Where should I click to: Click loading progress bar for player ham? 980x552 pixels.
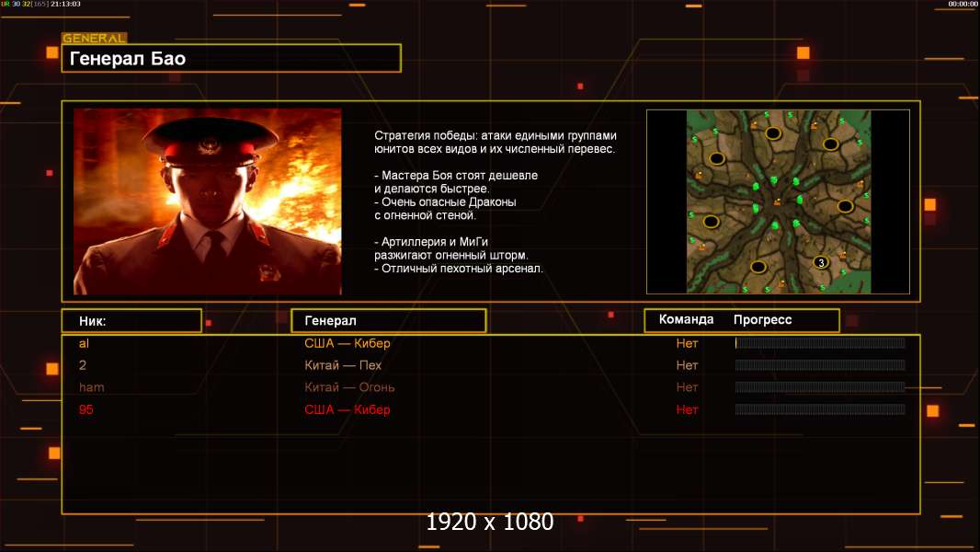pos(820,387)
